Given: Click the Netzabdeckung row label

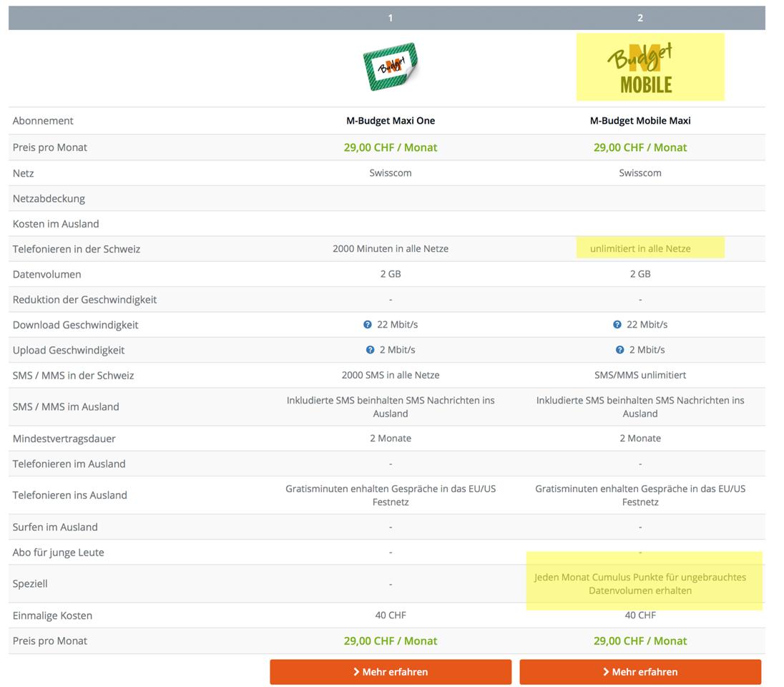Looking at the screenshot, I should 49,199.
